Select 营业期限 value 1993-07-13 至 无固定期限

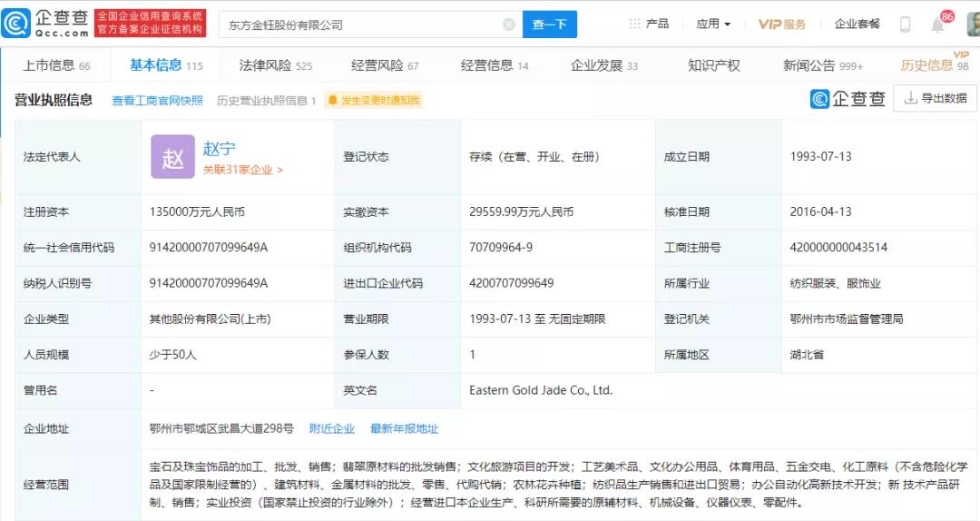(x=537, y=319)
